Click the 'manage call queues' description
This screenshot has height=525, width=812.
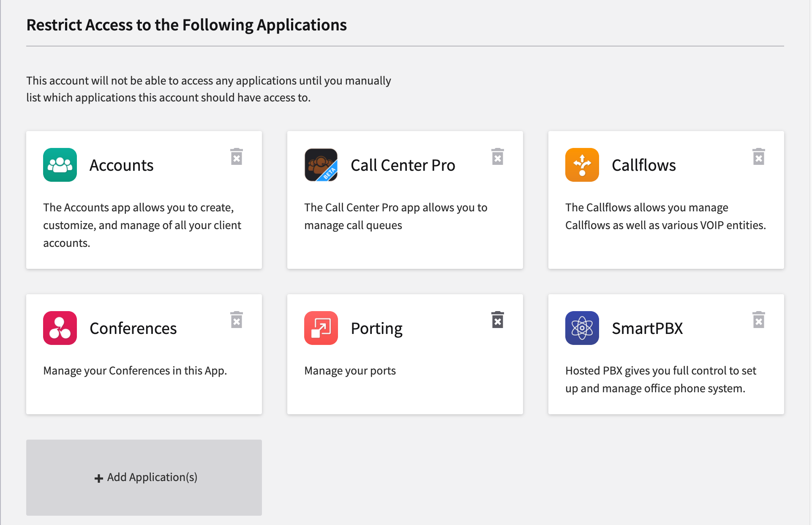click(396, 216)
